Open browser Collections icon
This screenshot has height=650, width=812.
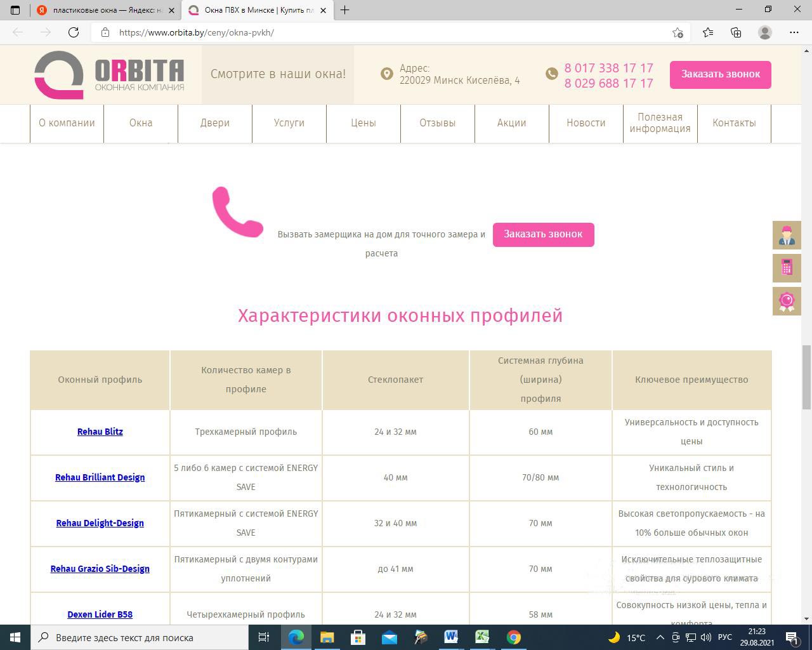coord(736,32)
